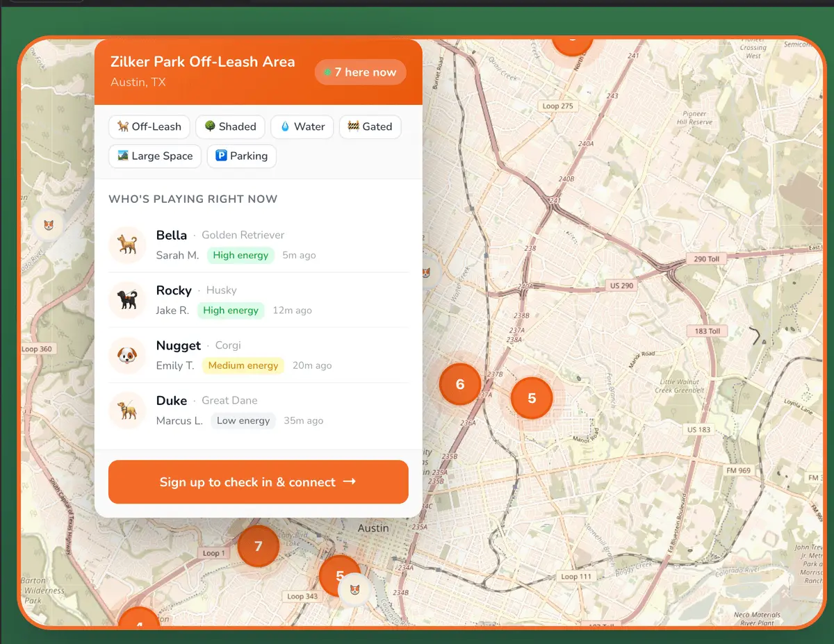
Task: Click the Loop 1 road label
Action: coord(213,553)
